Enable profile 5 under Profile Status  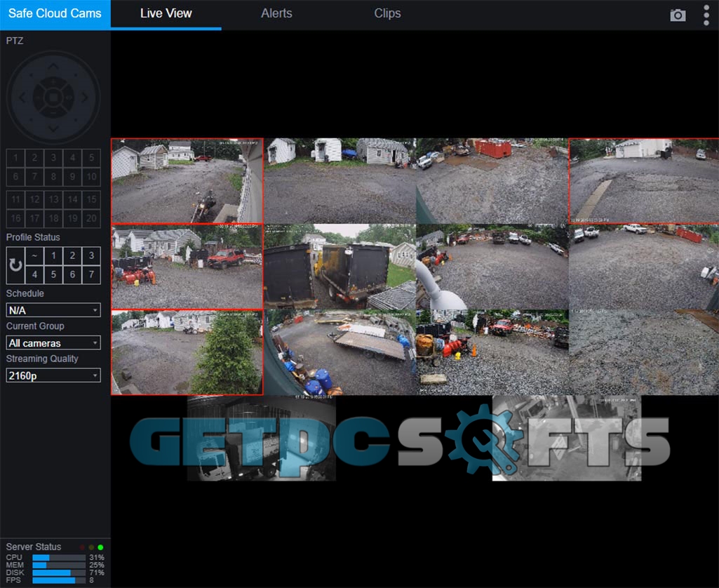pos(53,275)
